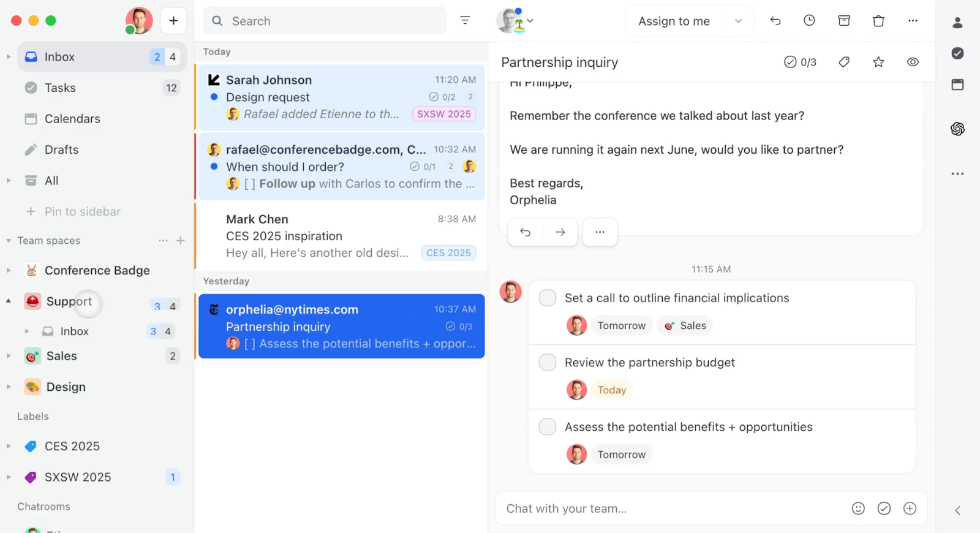Click the Assign to me button
This screenshot has width=980, height=533.
click(674, 20)
